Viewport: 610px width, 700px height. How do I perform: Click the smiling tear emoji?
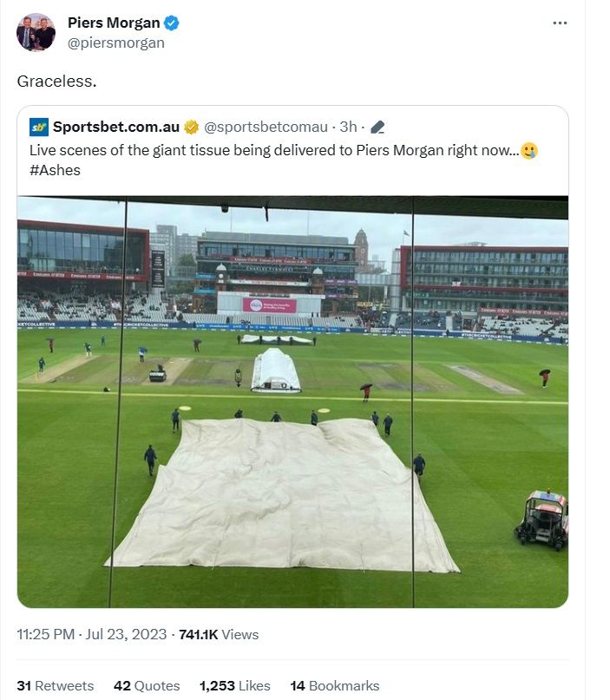point(529,150)
